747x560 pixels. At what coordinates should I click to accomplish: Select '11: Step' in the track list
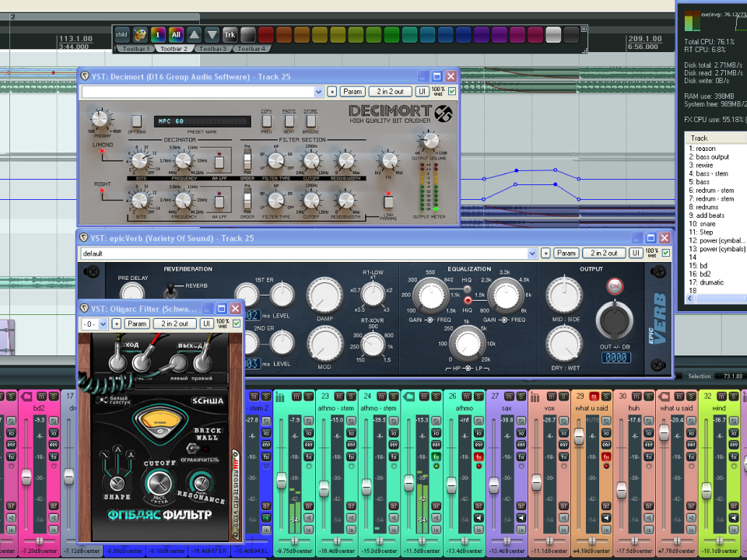click(x=701, y=233)
